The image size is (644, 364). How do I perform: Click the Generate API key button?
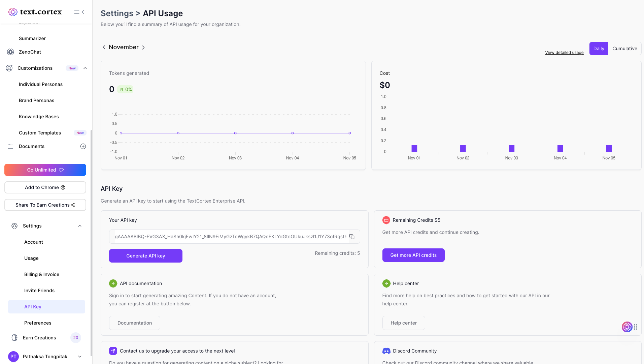(x=145, y=256)
